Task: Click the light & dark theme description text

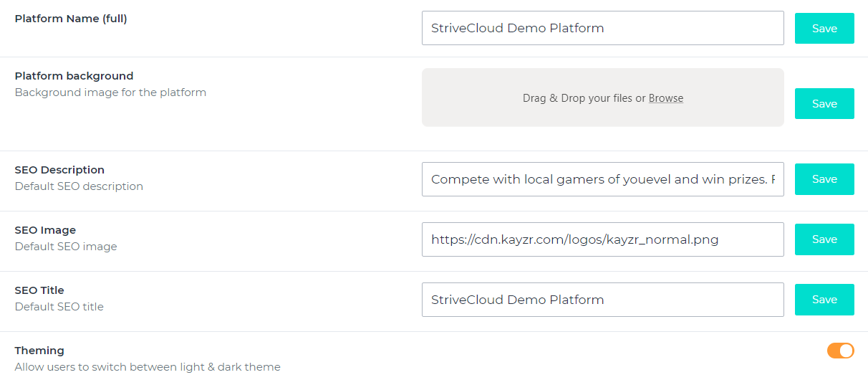Action: 148,367
